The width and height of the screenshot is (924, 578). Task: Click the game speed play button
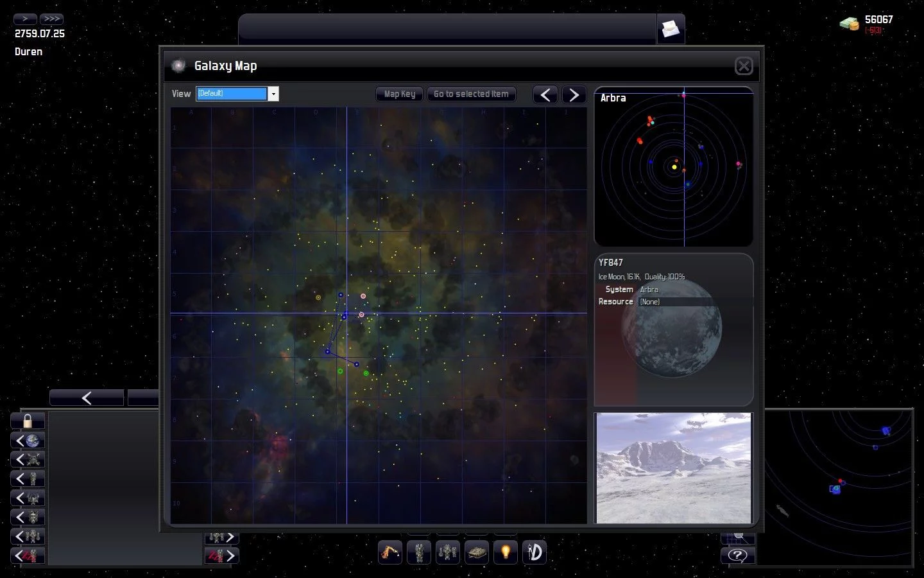(25, 19)
